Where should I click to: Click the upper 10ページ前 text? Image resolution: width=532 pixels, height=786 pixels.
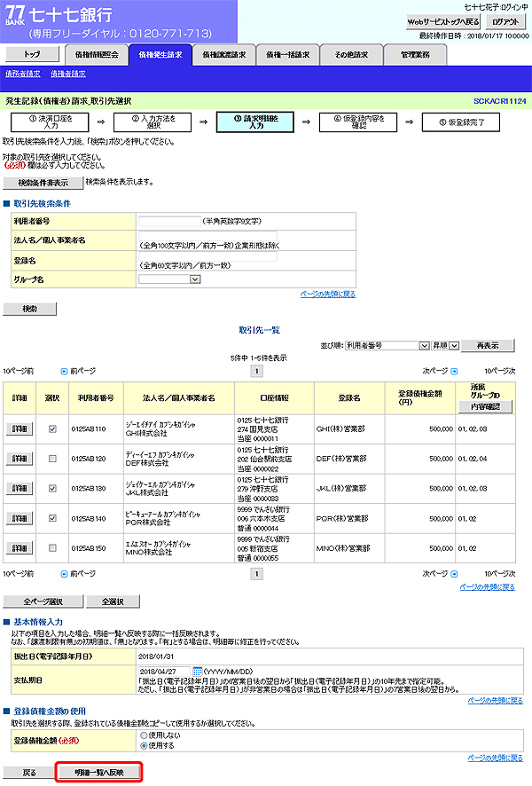(18, 372)
